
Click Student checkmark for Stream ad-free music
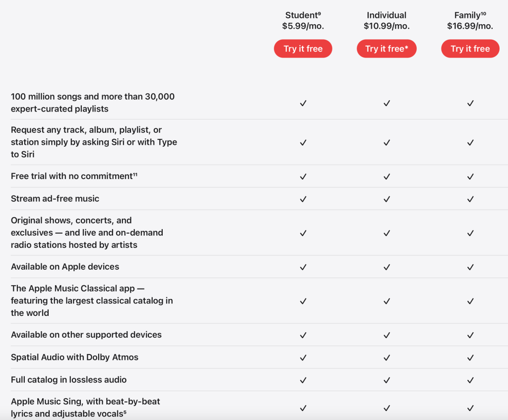303,199
